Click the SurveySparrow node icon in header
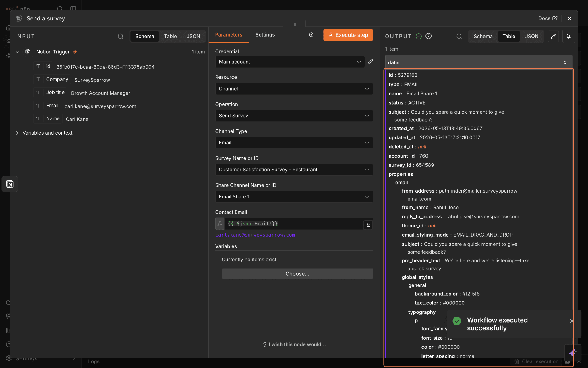588x368 pixels. 19,18
